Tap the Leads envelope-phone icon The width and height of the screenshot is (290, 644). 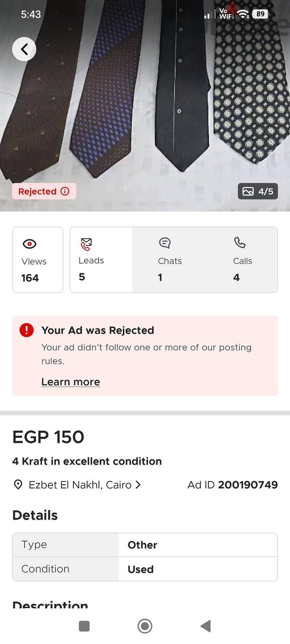tap(86, 244)
